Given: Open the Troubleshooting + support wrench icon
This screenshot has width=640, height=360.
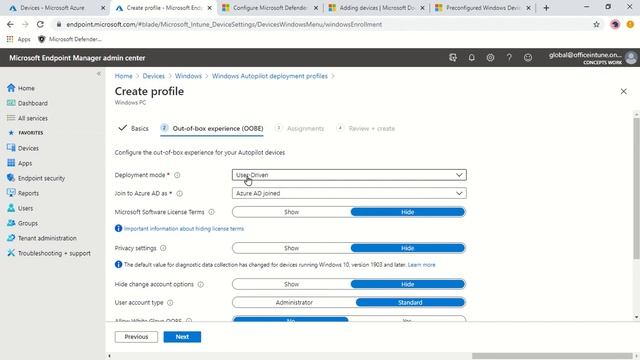Looking at the screenshot, I should pyautogui.click(x=11, y=253).
